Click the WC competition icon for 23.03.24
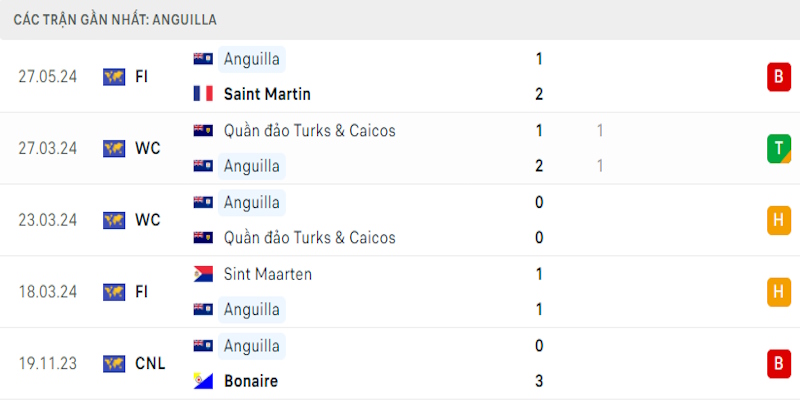The height and width of the screenshot is (400, 800). point(113,220)
